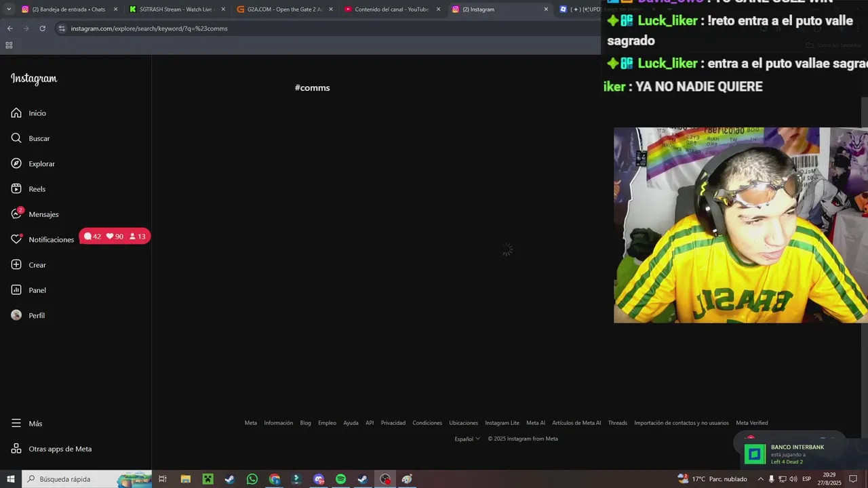Viewport: 868px width, 488px height.
Task: Expand the Español language dropdown
Action: [467, 439]
